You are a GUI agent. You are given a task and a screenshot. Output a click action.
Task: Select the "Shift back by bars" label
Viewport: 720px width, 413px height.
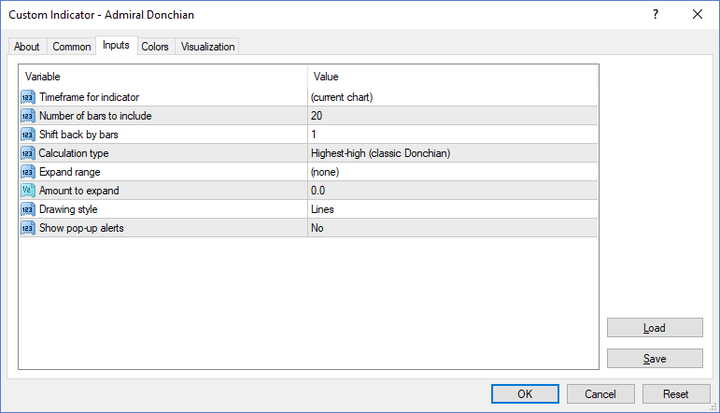79,135
